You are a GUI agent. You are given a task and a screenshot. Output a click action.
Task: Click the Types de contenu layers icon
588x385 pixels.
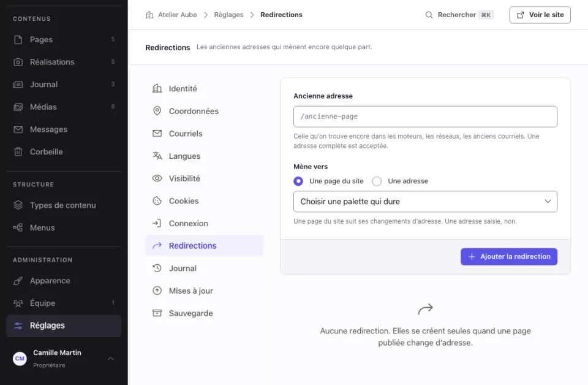pyautogui.click(x=18, y=205)
